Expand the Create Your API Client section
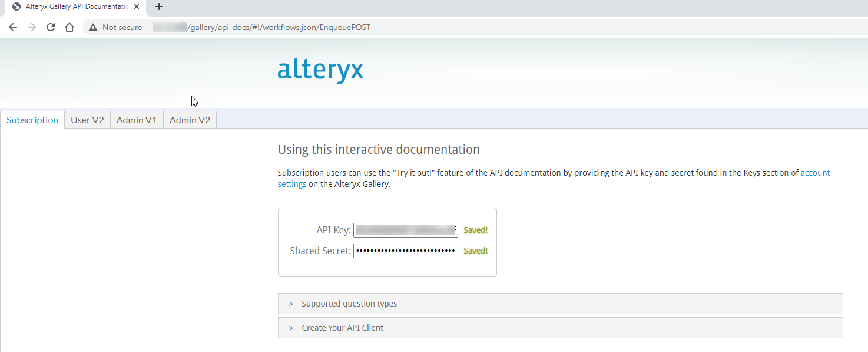The width and height of the screenshot is (868, 352). (342, 328)
